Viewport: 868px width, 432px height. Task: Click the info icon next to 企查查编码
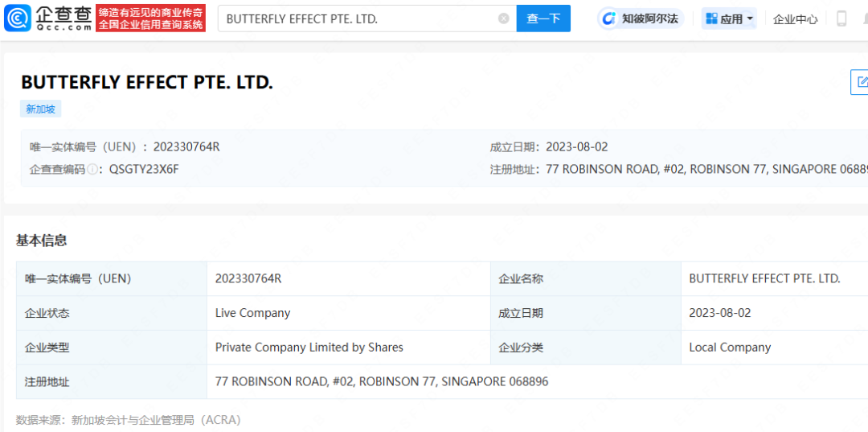[92, 170]
